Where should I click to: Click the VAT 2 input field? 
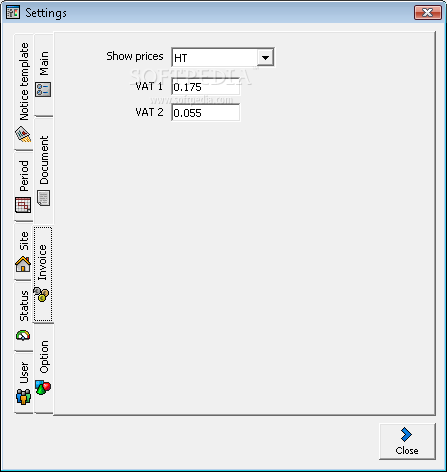[206, 113]
